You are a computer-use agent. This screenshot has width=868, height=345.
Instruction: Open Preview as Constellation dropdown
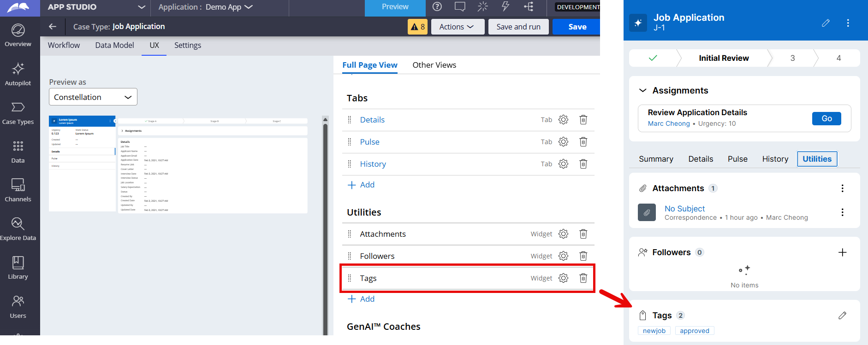(x=93, y=97)
